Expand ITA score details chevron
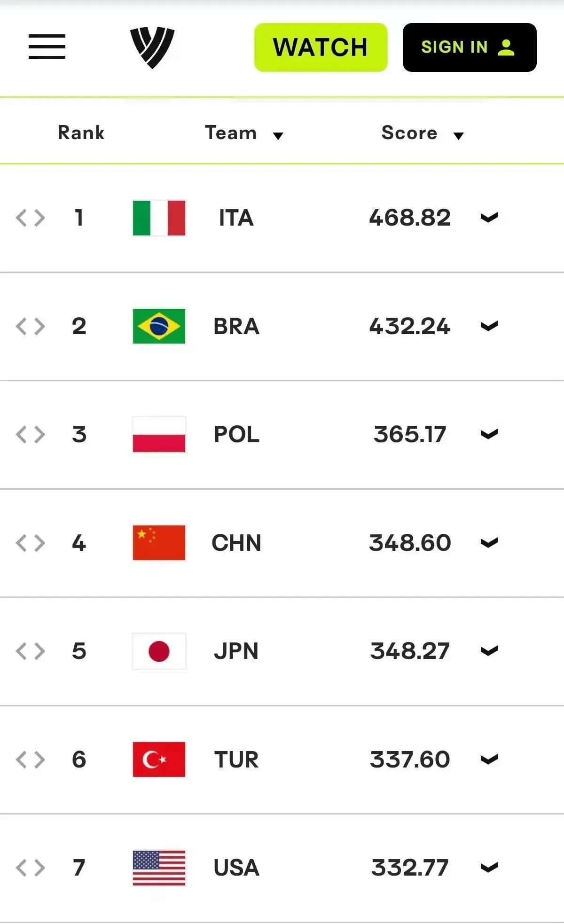The height and width of the screenshot is (924, 564). [489, 218]
